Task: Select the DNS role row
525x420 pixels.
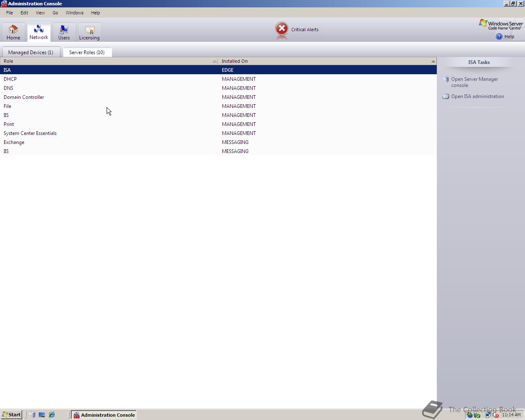Action: (218, 88)
